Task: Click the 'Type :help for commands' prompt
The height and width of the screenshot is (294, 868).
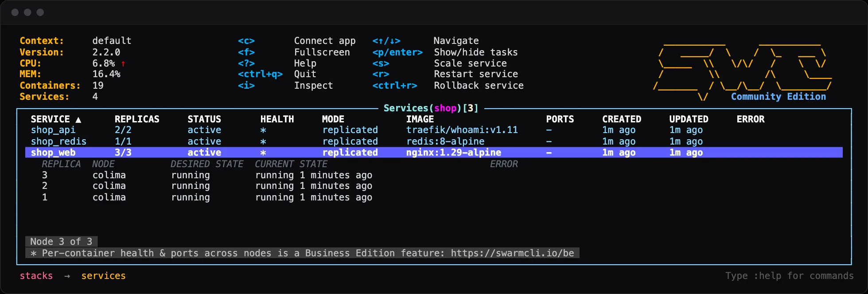Action: [x=790, y=276]
